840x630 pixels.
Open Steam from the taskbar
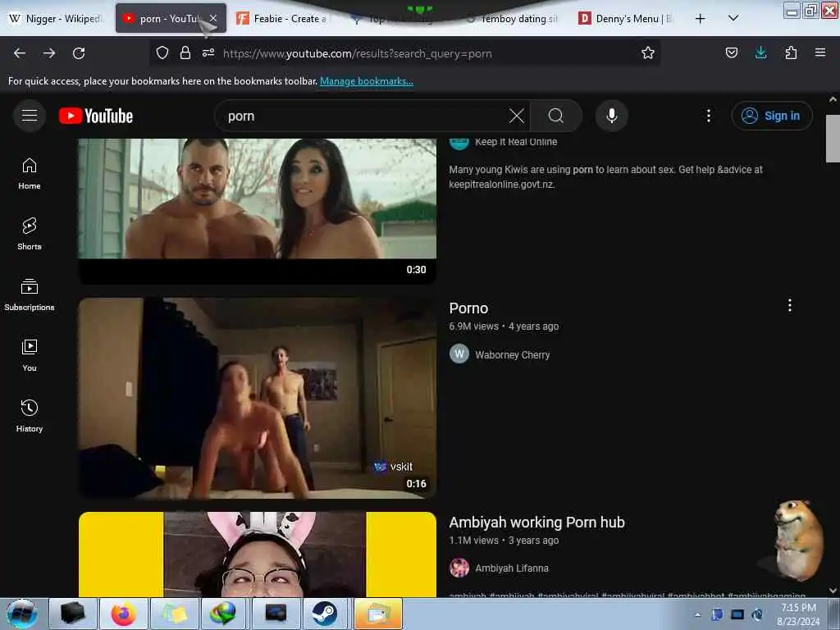pos(325,614)
